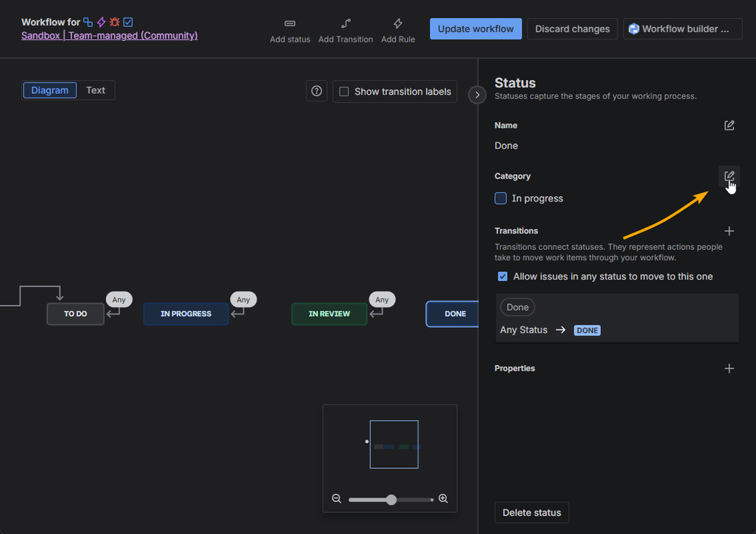Click the subtask issue type icon
This screenshot has width=756, height=534.
tap(88, 22)
